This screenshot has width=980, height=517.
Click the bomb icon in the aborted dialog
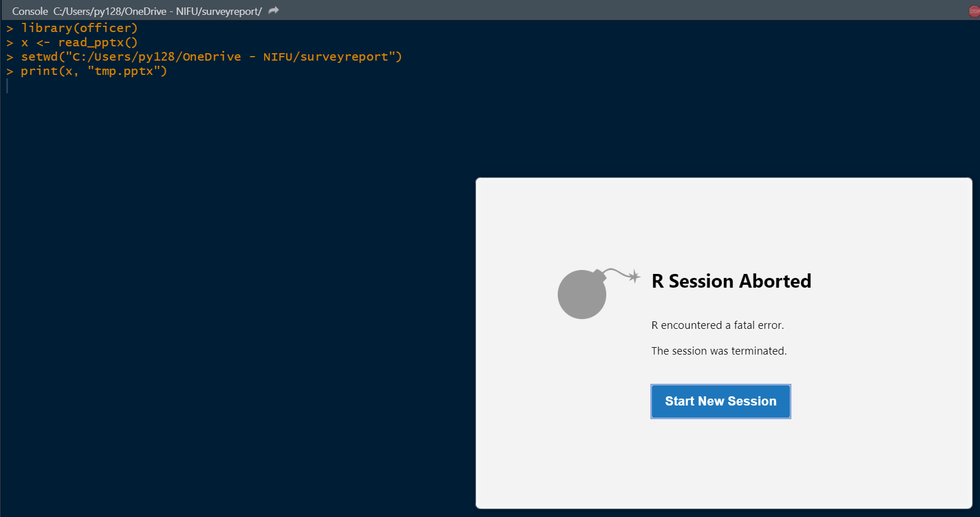click(582, 293)
